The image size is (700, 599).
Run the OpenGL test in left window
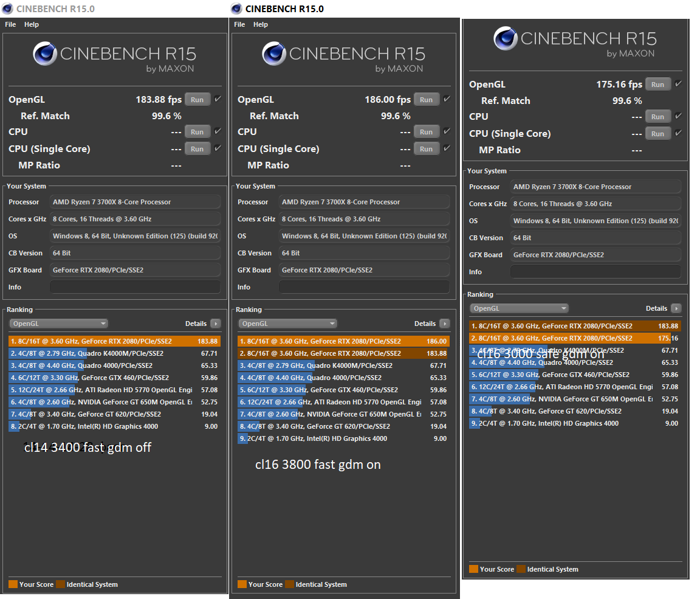tap(197, 100)
